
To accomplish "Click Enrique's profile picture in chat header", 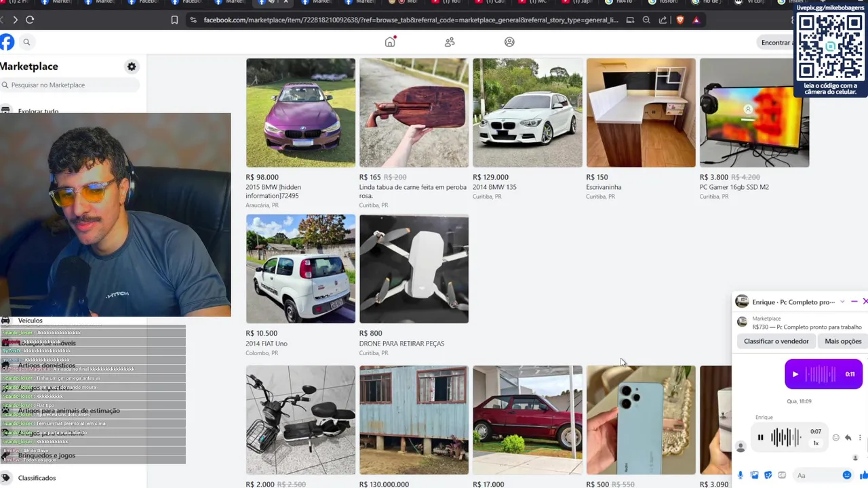I will tap(742, 302).
